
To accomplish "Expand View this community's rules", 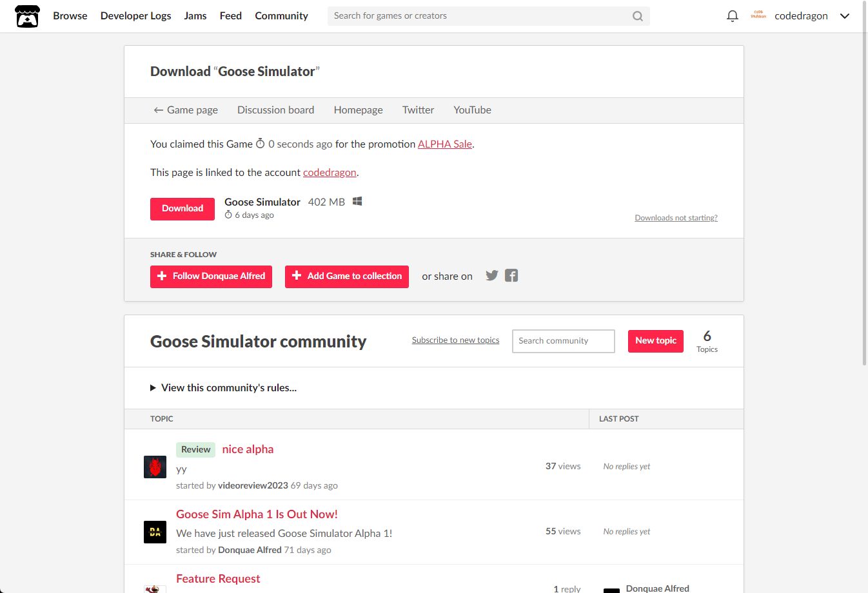I will tap(224, 388).
